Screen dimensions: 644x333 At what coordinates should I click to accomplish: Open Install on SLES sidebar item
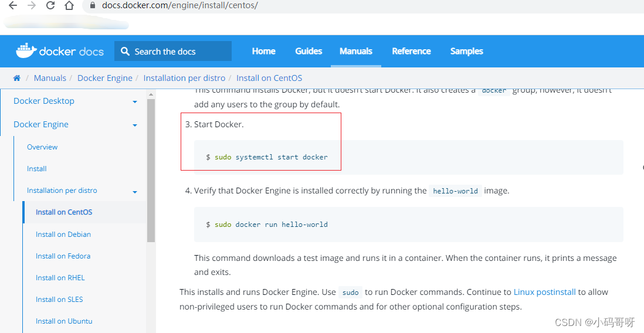[x=59, y=300]
